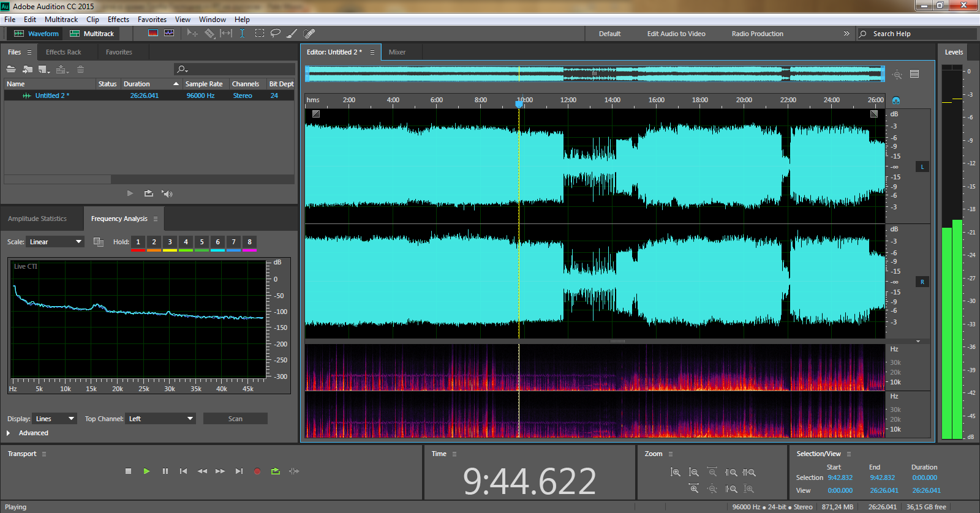Click the Zoom In Amplitude icon
Screen dimensions: 980x513
tap(676, 472)
